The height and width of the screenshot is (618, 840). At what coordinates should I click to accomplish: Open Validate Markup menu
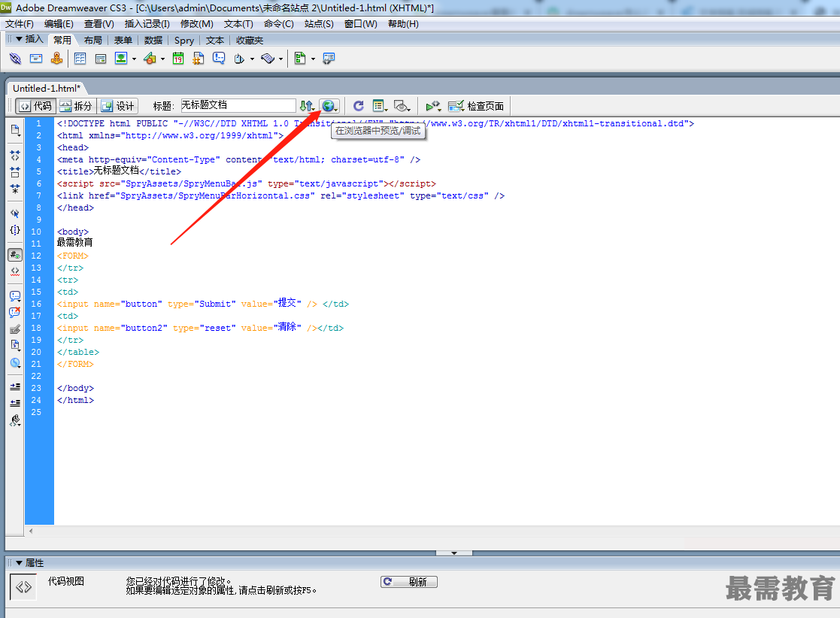[433, 106]
